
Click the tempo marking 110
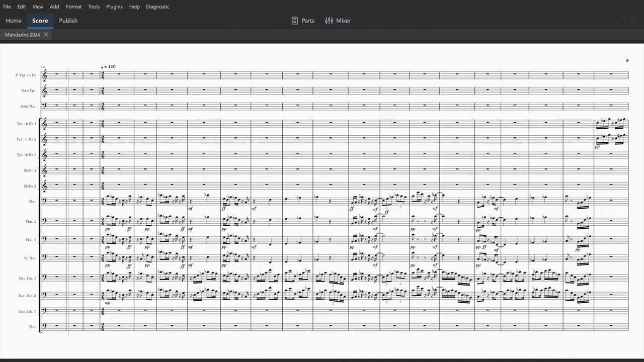tap(108, 66)
